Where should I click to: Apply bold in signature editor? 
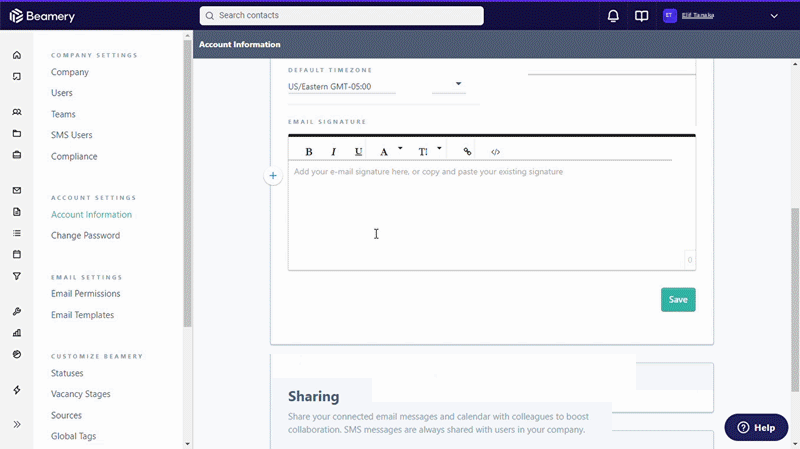[x=309, y=152]
